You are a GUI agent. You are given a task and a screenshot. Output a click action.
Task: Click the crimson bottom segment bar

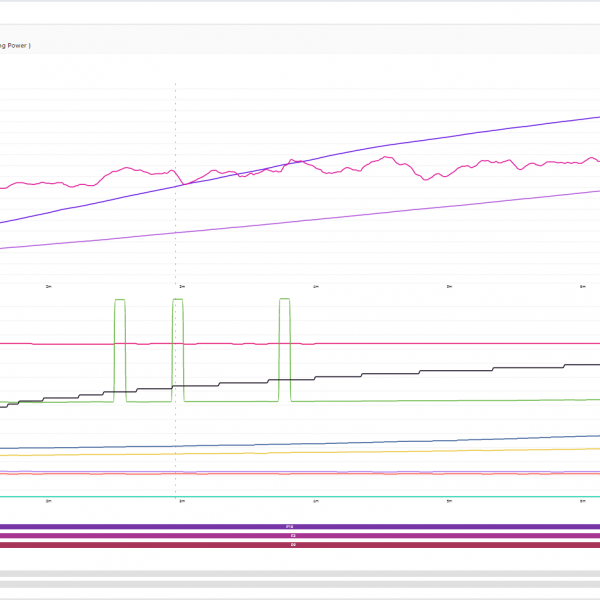(x=300, y=545)
